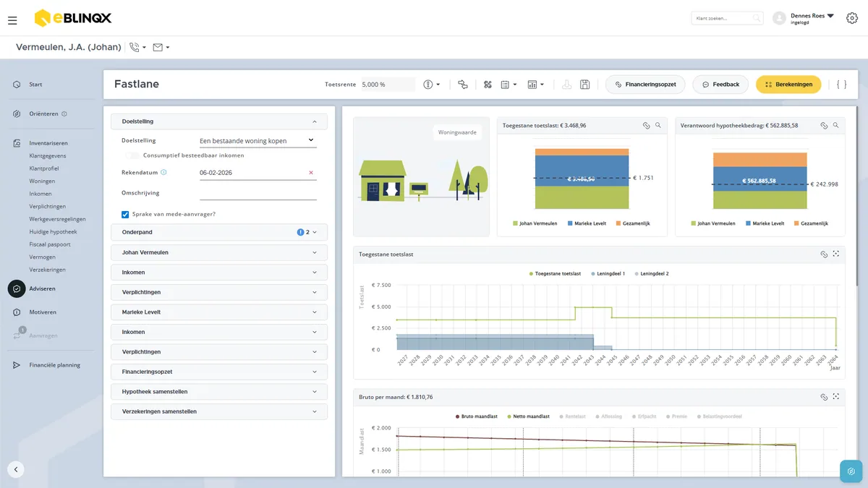Click expand icon on Bruto per maand chart
Screen dimensions: 868x488
click(835, 397)
